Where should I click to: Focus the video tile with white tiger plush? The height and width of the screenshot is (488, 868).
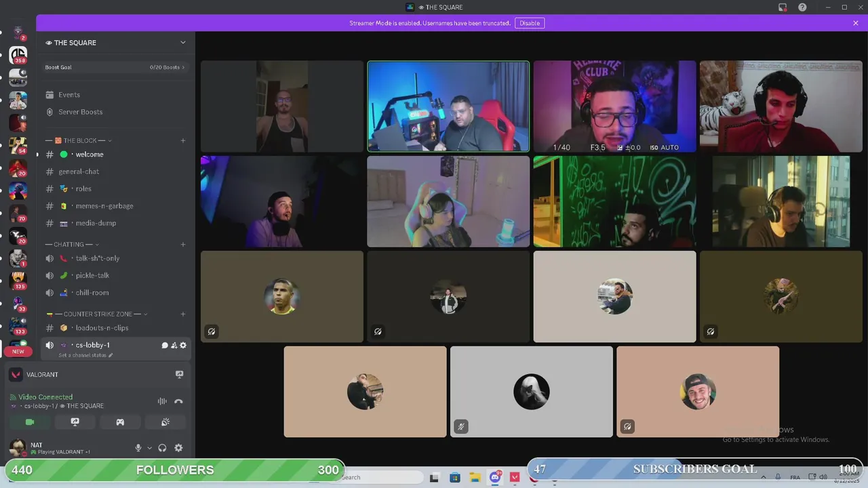(x=781, y=106)
